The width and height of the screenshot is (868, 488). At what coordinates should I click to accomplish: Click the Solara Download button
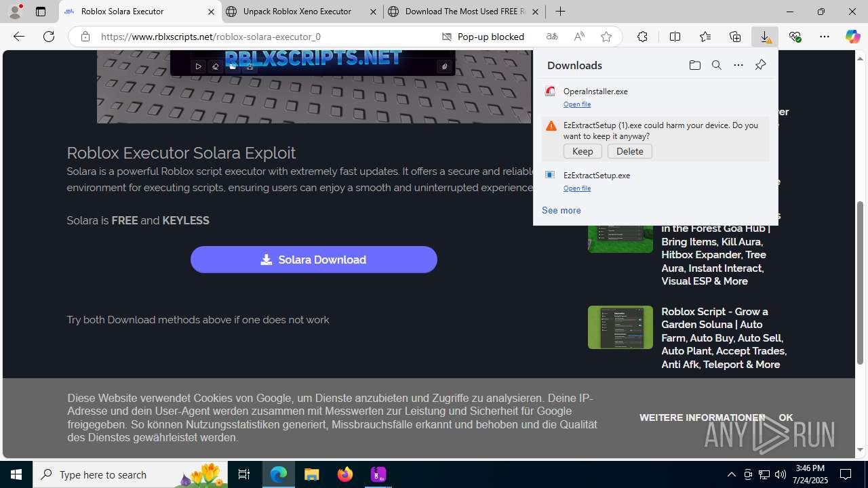pos(314,260)
